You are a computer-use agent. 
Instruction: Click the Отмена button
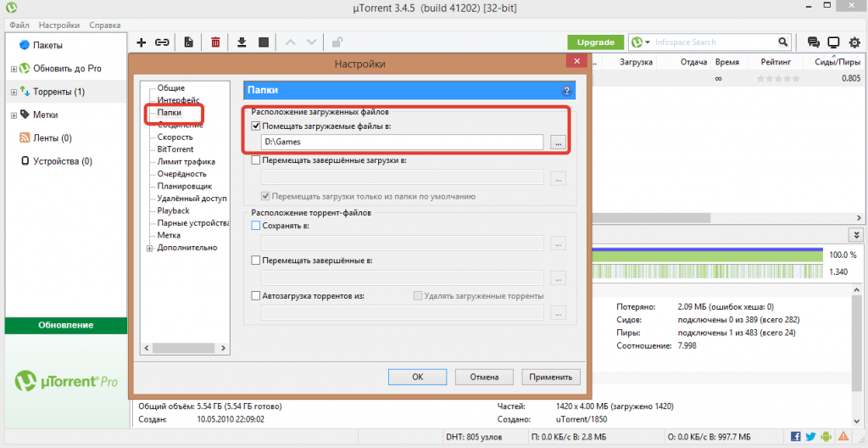point(484,377)
